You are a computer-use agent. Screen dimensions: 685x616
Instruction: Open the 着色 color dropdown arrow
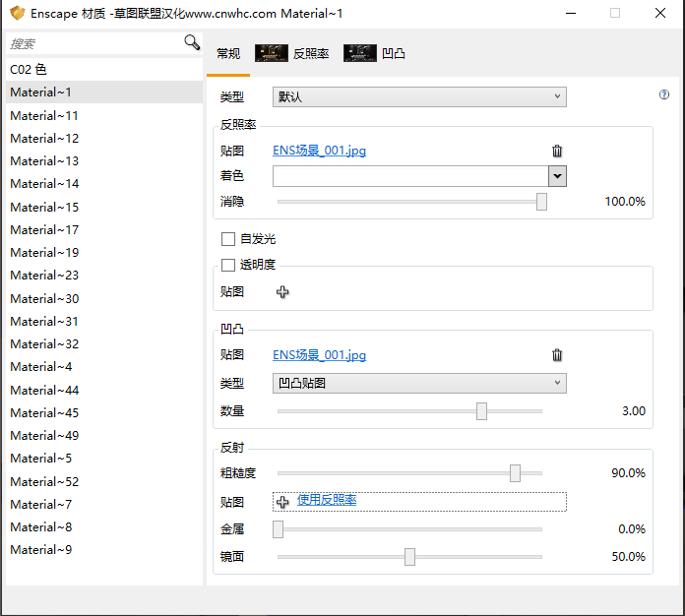coord(557,176)
